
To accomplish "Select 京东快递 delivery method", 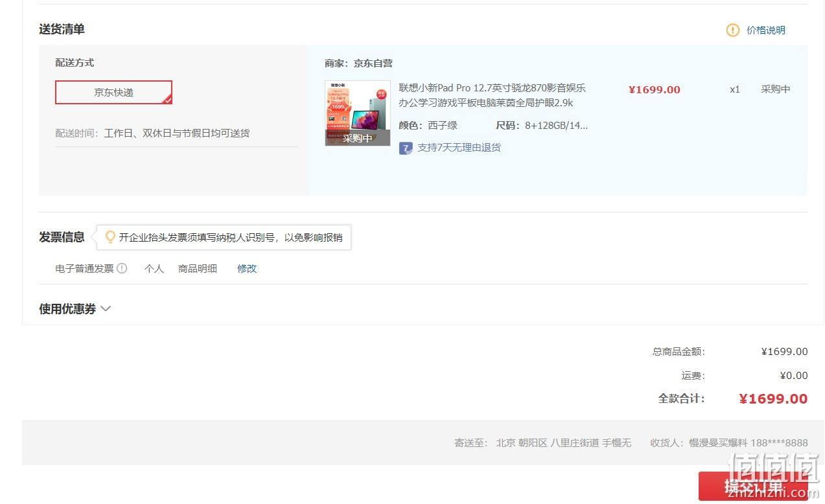I will tap(113, 92).
